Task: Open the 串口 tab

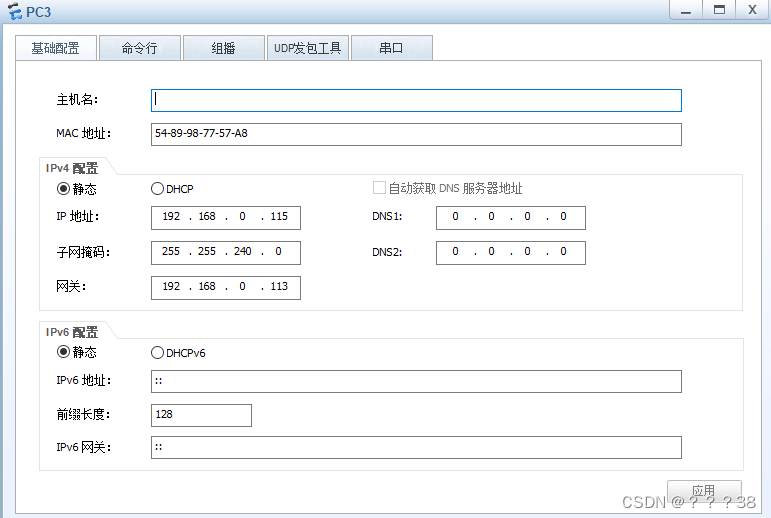Action: [392, 48]
